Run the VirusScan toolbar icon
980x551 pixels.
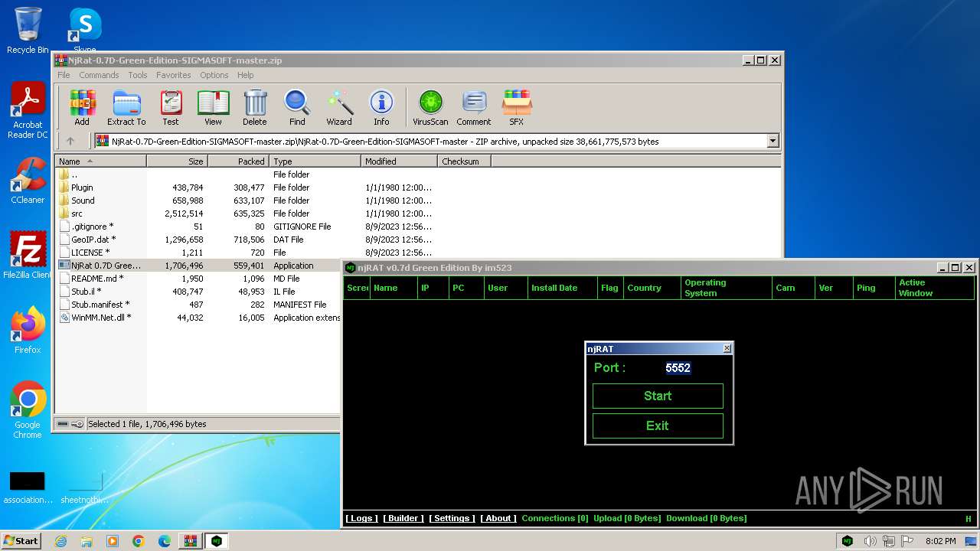click(x=430, y=107)
